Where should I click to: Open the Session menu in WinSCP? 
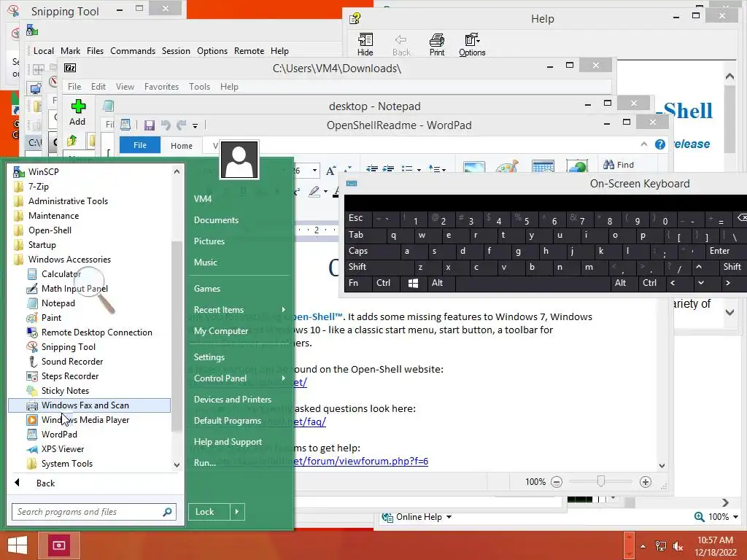pyautogui.click(x=176, y=51)
